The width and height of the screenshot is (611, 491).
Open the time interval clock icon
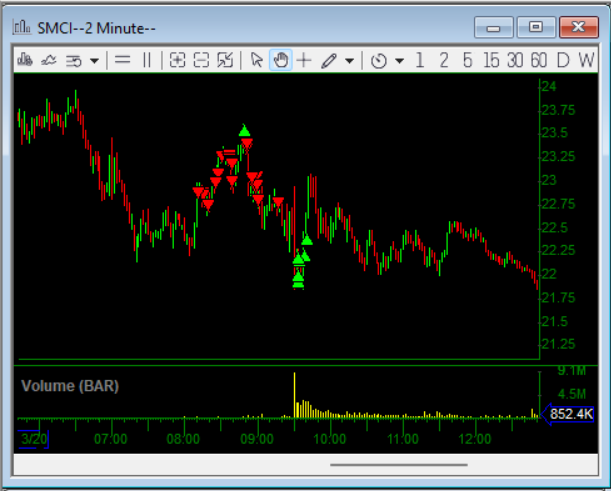coord(379,61)
